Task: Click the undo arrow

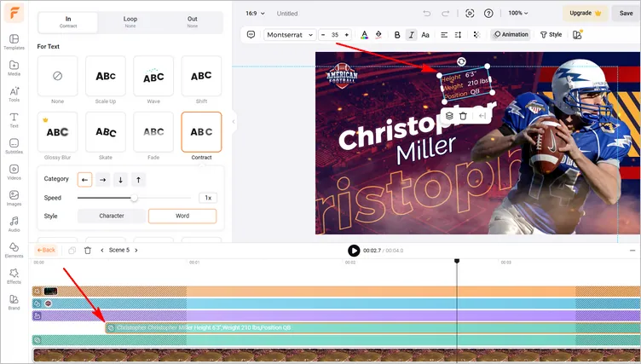Action: 427,14
